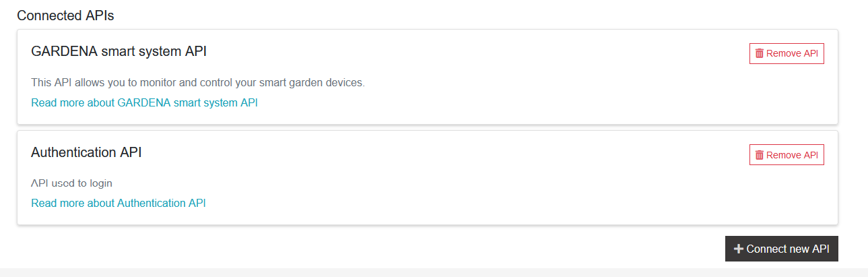
Task: Click the smart garden devices description text
Action: click(x=198, y=82)
